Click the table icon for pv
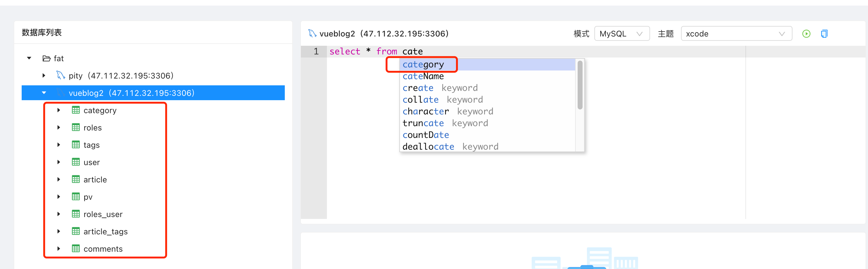Screen dimensions: 868x269 (76, 197)
